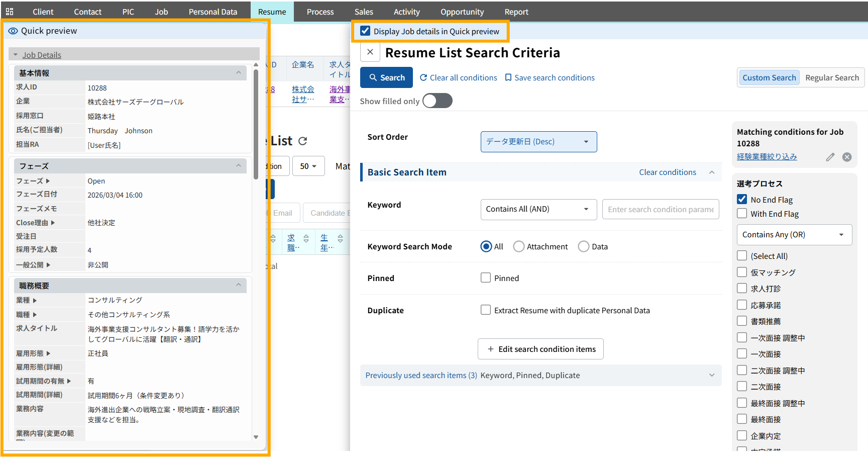Click Save search conditions bookmark icon
868x457 pixels.
(508, 78)
